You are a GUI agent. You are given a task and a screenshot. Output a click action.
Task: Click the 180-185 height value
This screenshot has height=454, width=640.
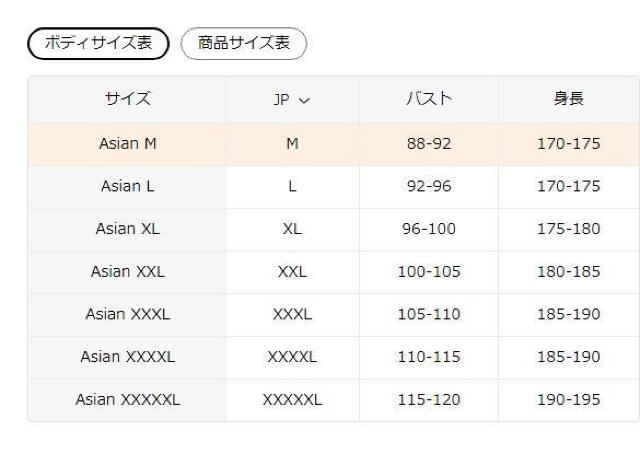(569, 271)
